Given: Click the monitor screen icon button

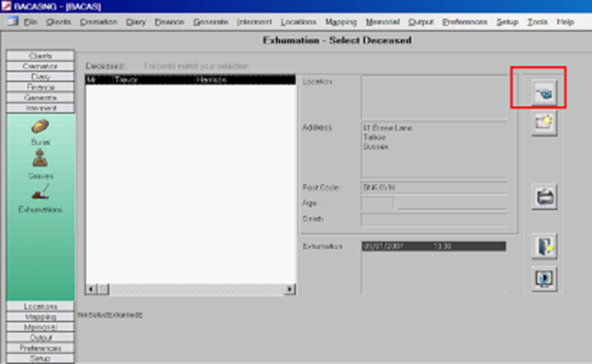Looking at the screenshot, I should (x=544, y=279).
